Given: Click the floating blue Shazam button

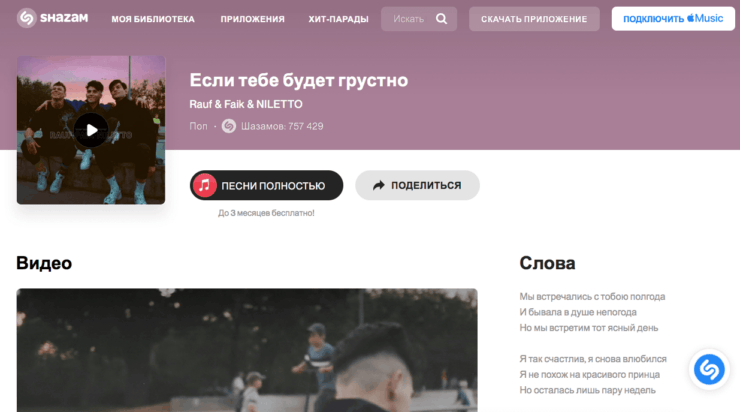Looking at the screenshot, I should [x=709, y=369].
